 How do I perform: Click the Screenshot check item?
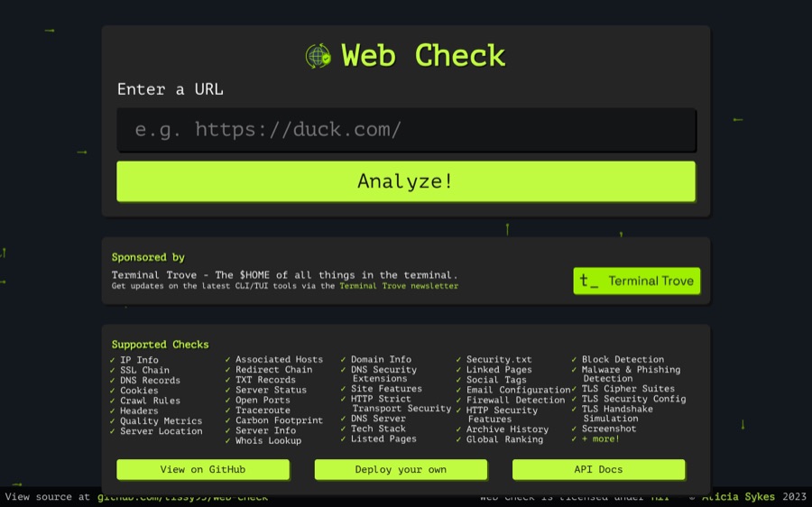pos(609,429)
